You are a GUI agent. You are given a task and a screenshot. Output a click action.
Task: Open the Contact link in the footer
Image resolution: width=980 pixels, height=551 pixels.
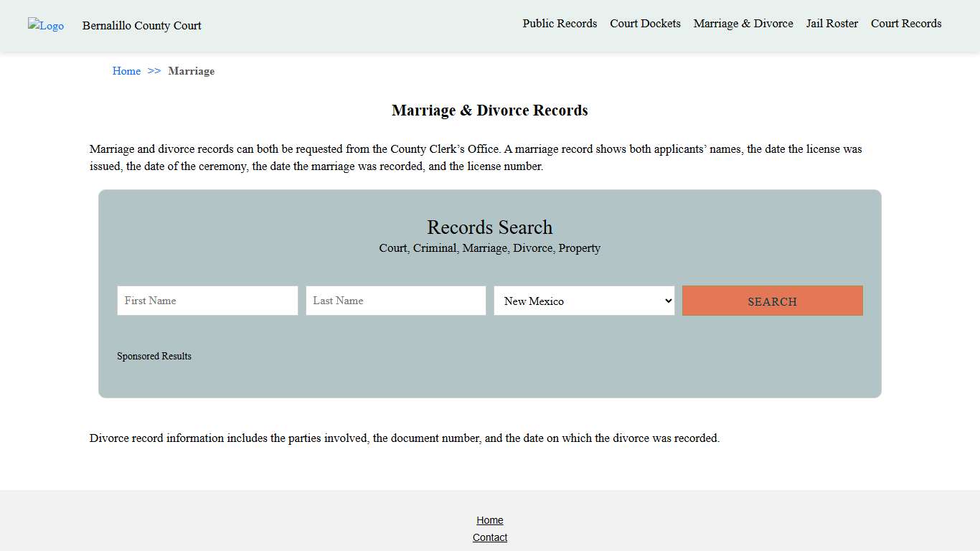[490, 537]
